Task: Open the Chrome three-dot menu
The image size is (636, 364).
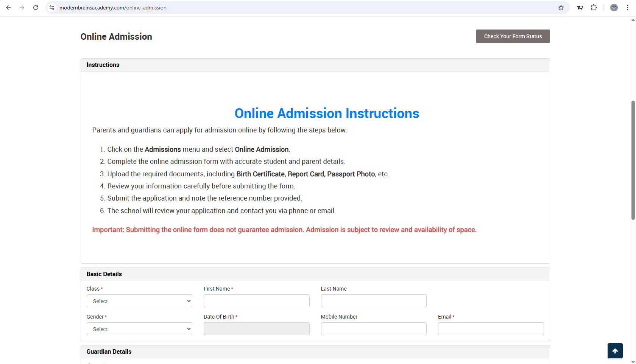Action: coord(628,8)
